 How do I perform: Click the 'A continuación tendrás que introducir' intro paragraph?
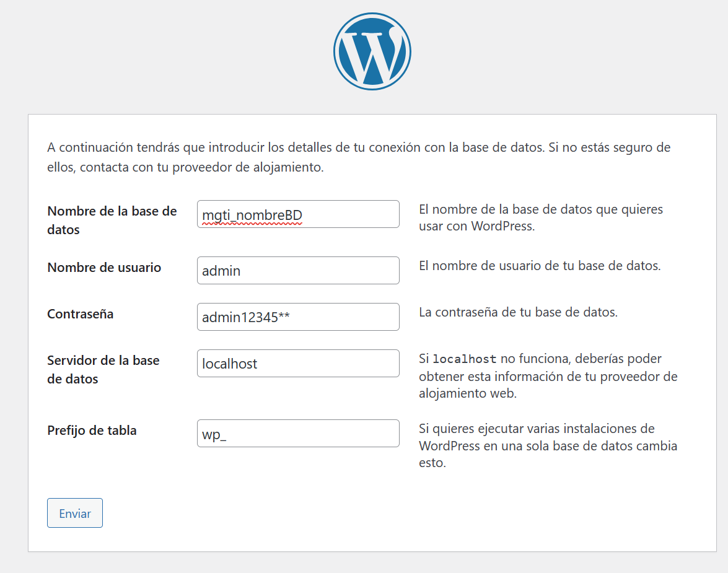359,157
